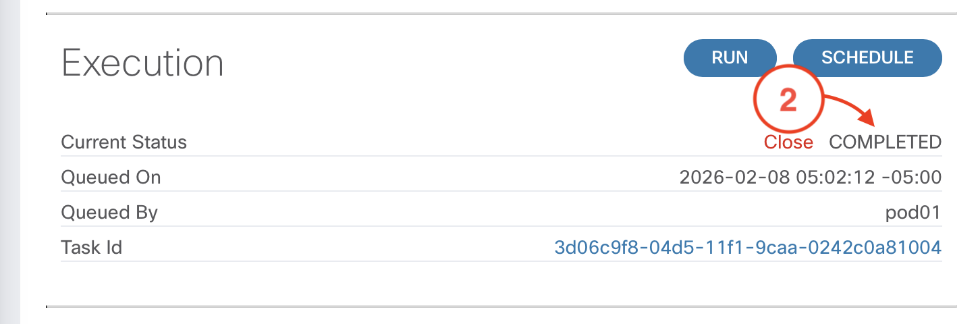Select the Queued On timestamp value

point(810,178)
